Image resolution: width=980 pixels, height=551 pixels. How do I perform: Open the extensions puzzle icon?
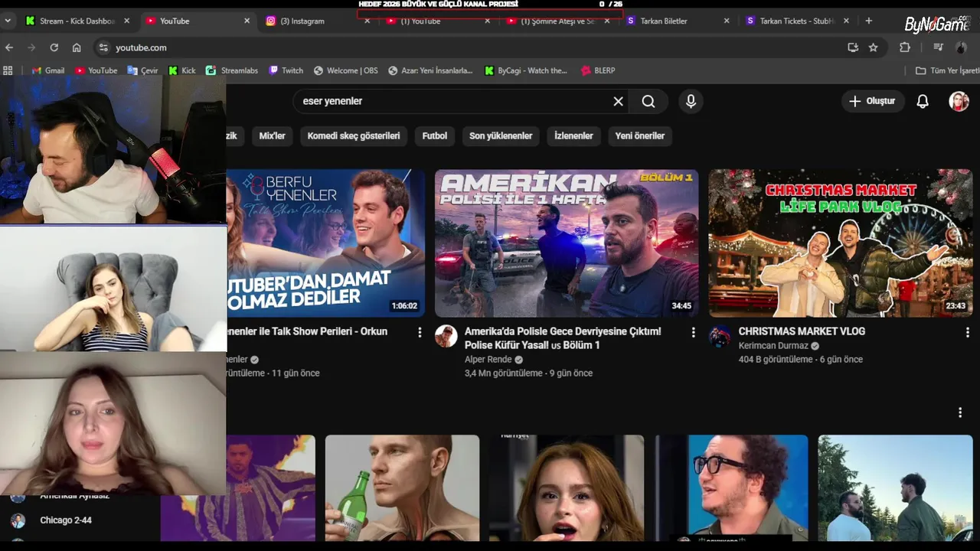(905, 47)
